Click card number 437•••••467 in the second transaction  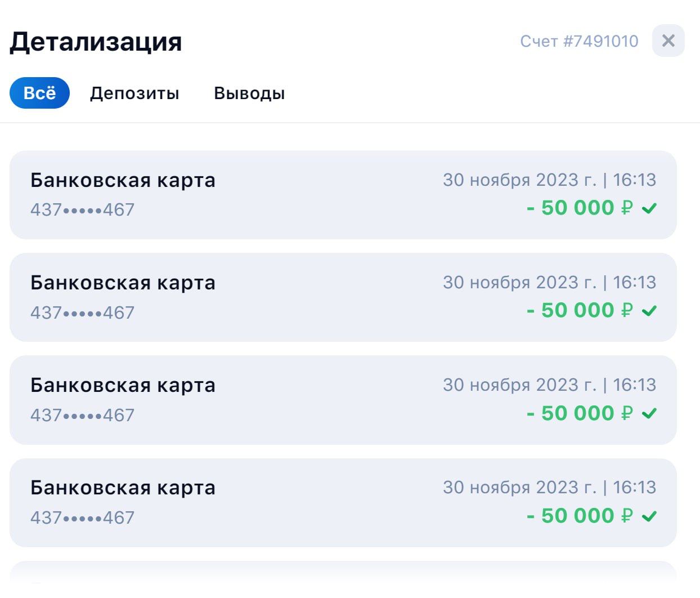pyautogui.click(x=82, y=313)
